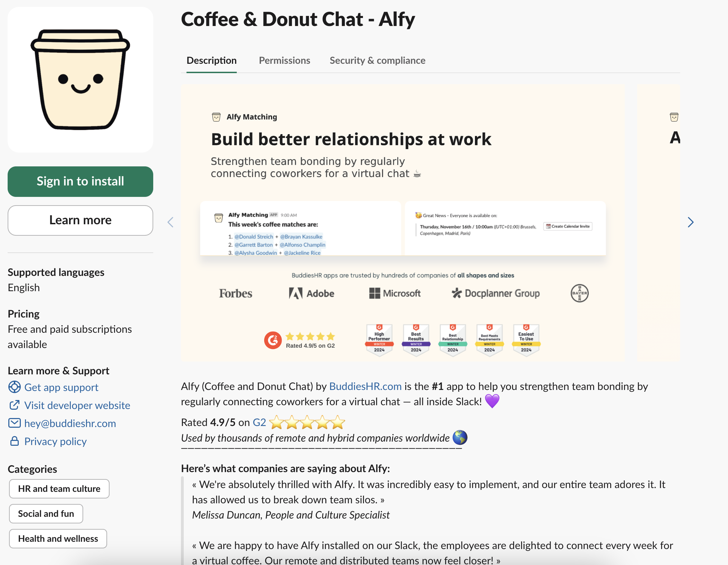
Task: Click the Easiest To Use badge
Action: pos(526,339)
